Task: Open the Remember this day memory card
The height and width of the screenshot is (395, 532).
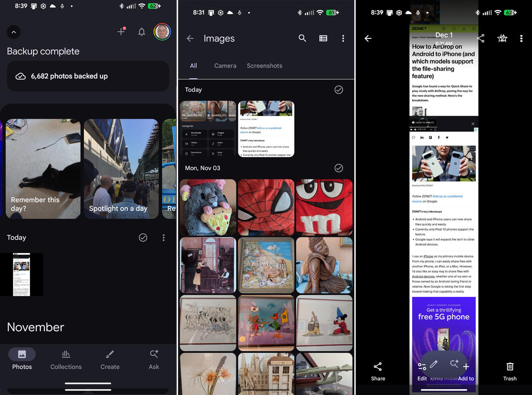Action: [x=43, y=168]
